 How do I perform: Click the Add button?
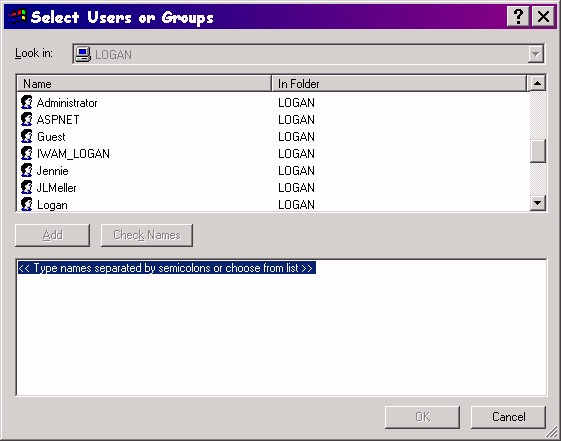point(52,235)
